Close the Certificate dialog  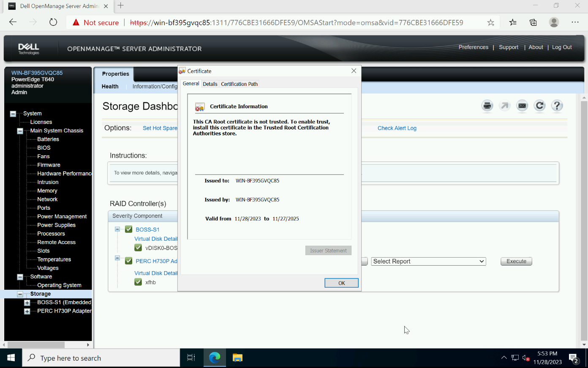354,71
